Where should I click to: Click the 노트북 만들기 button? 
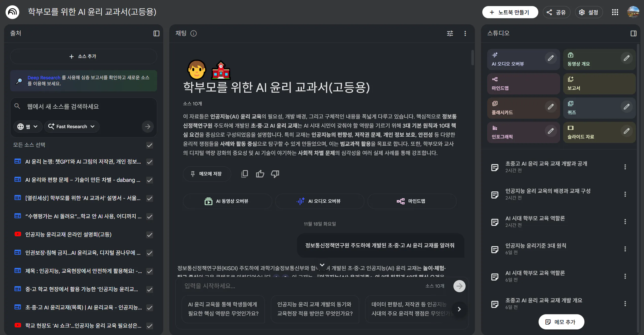[x=510, y=12]
